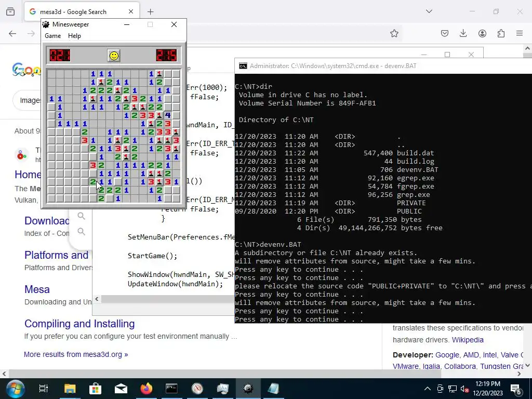Open the Firefox downloads arrow icon
Screen dimensions: 532x399
tap(463, 33)
